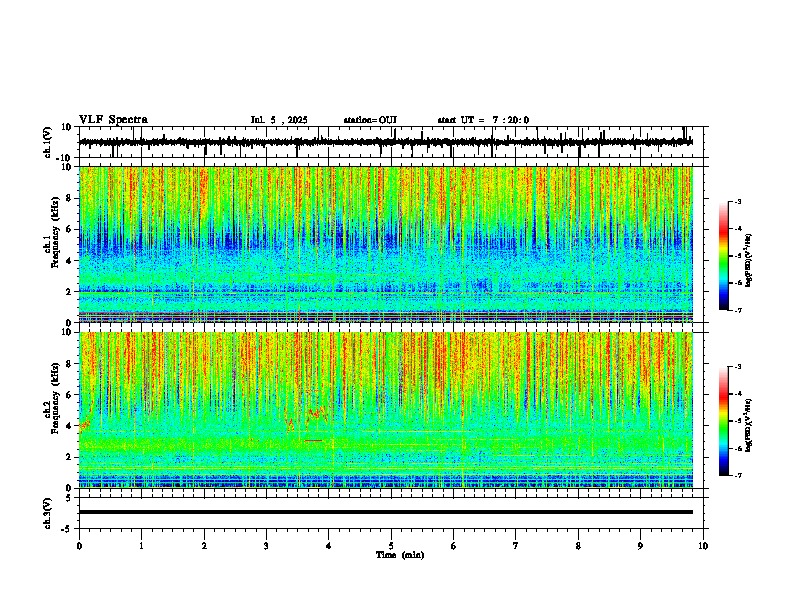Click time axis tick label "5"

391,546
